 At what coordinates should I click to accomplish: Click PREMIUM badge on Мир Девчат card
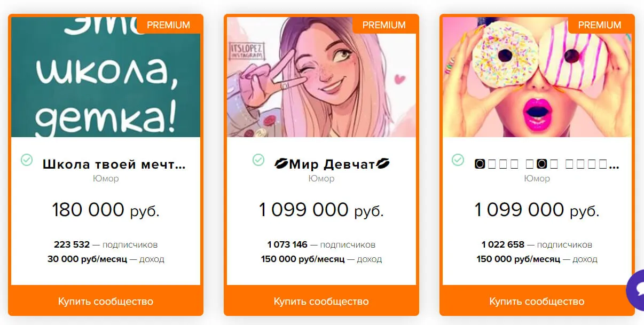coord(384,25)
